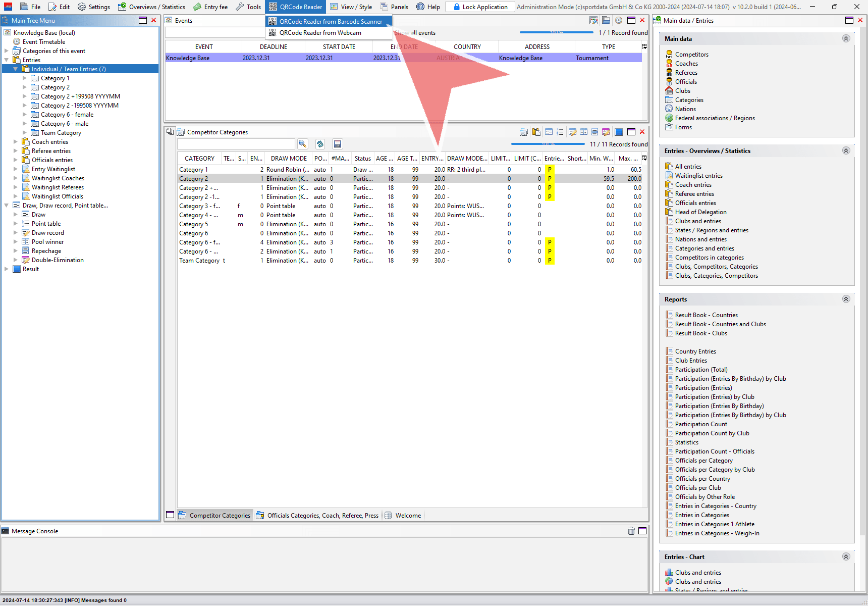Collapse the Reports section chevron
Image resolution: width=868 pixels, height=606 pixels.
(846, 299)
